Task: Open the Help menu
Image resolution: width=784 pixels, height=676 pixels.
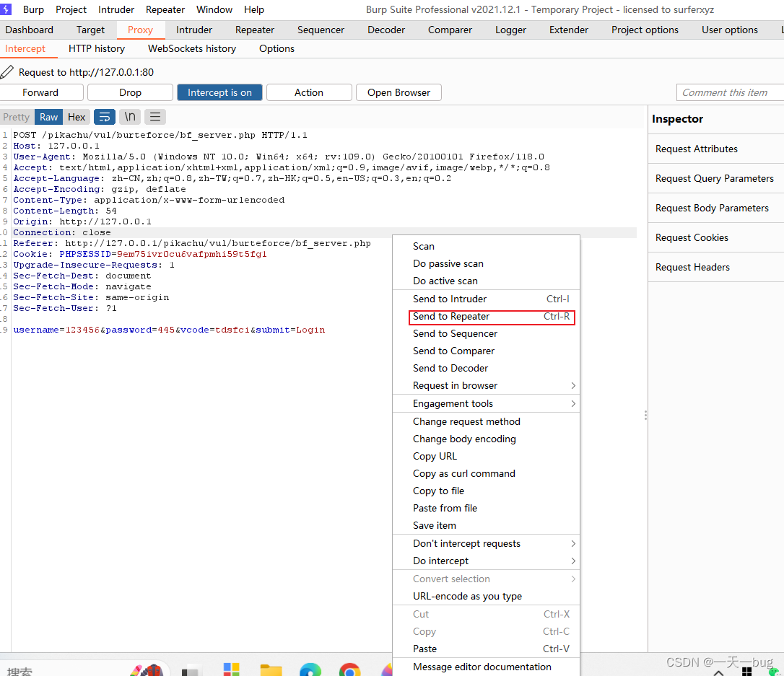Action: point(254,9)
